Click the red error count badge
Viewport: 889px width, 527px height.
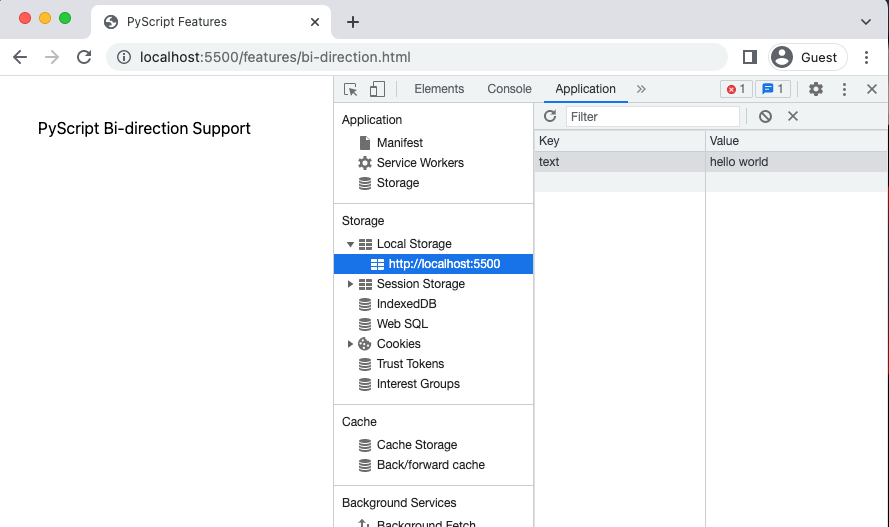[x=736, y=89]
